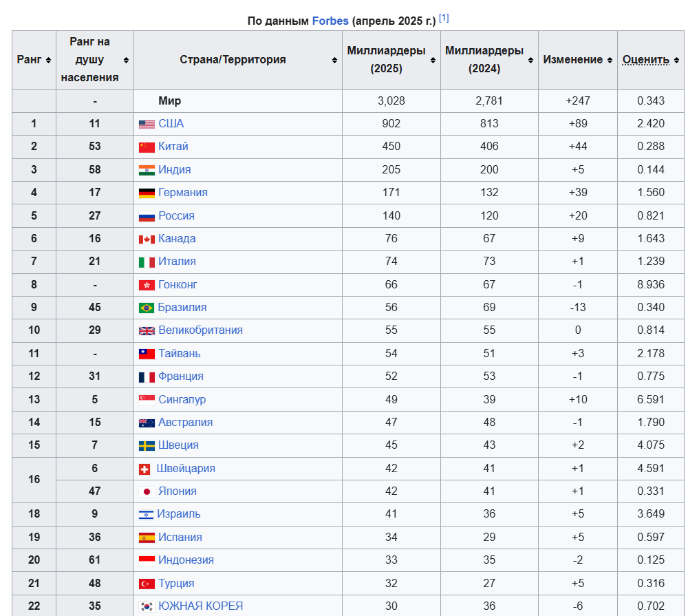
Task: Click the China flag icon
Action: pyautogui.click(x=147, y=147)
